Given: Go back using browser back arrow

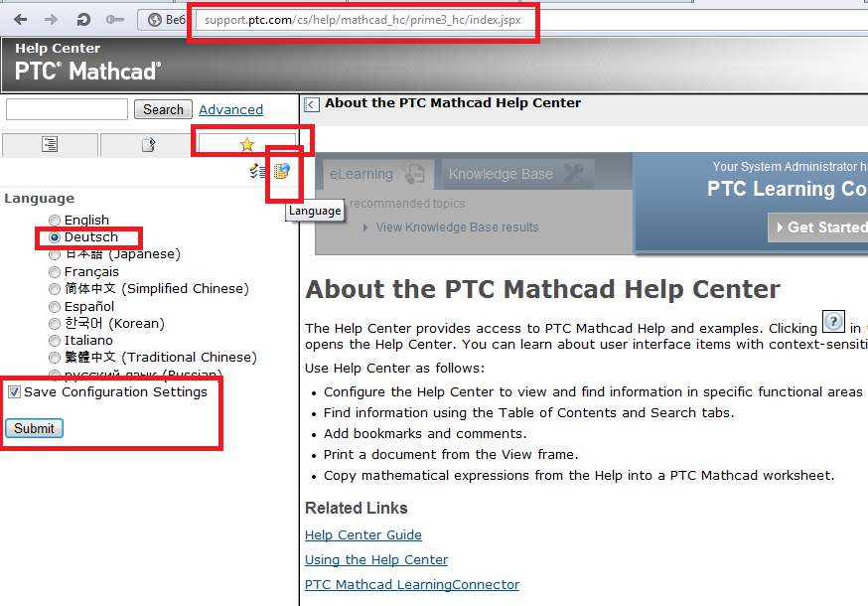Looking at the screenshot, I should 21,20.
